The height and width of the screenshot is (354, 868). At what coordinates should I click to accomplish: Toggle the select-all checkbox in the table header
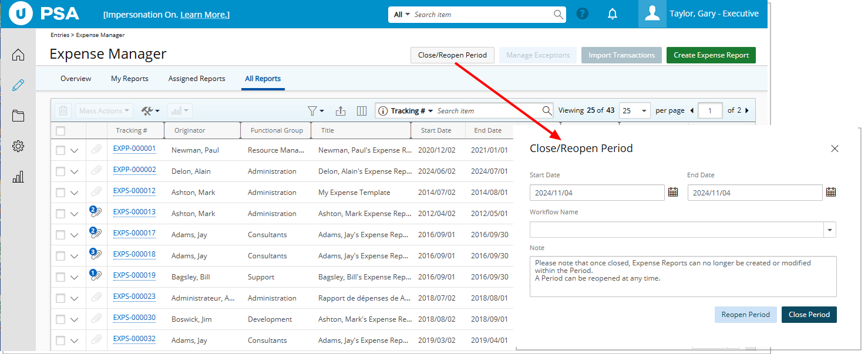pos(60,131)
